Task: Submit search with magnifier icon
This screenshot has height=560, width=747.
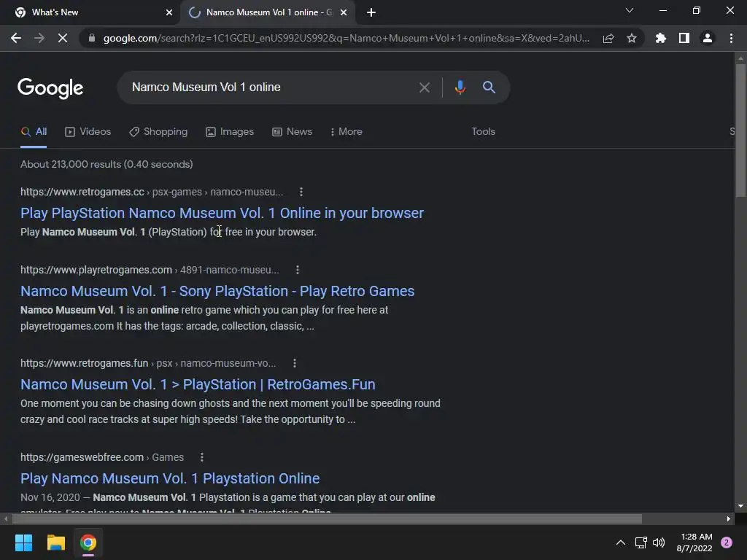Action: pos(489,87)
